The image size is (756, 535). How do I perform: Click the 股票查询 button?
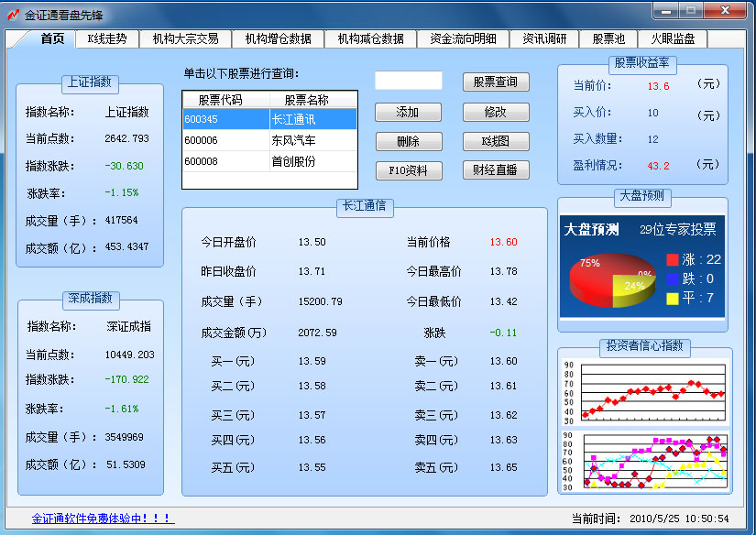(496, 82)
